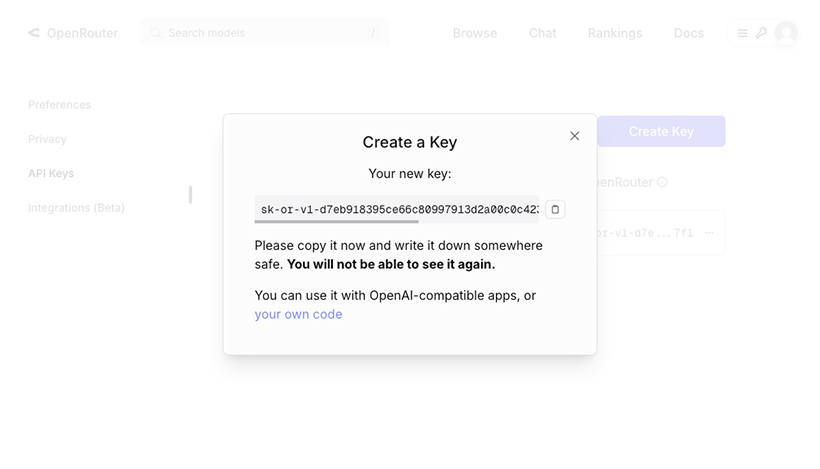Open the 'your own code' link

pos(298,314)
